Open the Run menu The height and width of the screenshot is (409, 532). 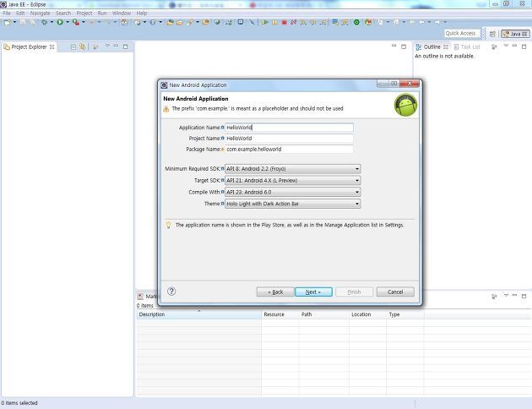(102, 14)
